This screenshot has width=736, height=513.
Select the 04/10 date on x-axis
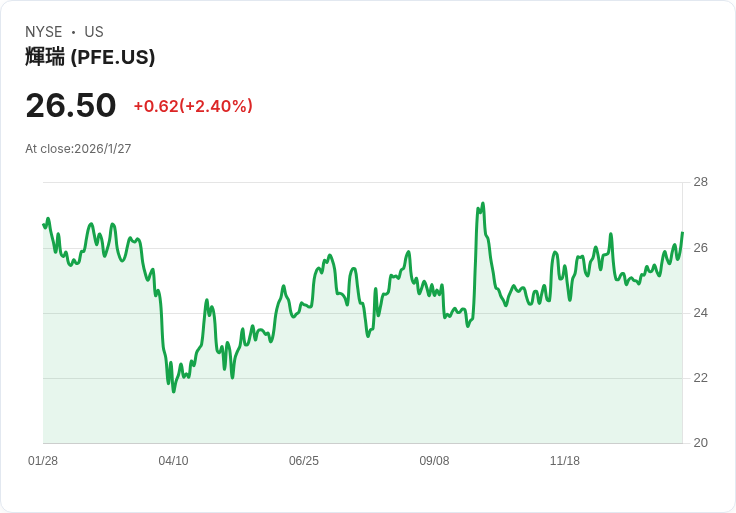(173, 461)
